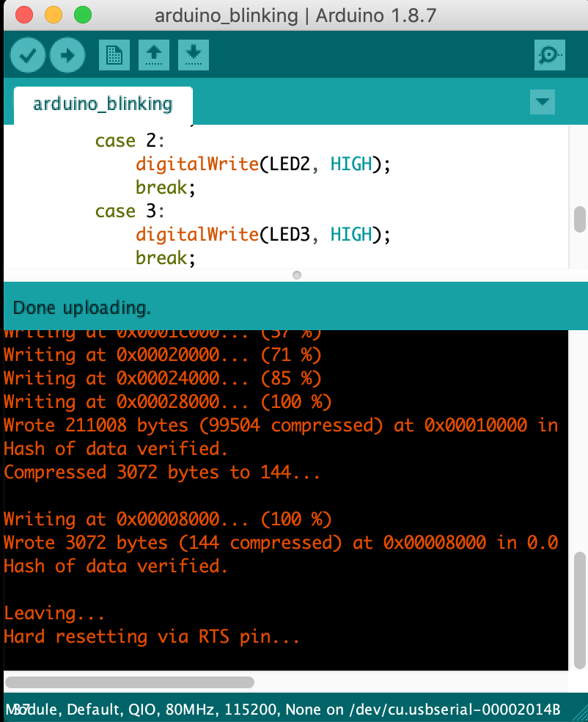
Task: Click "Compressed 3072 bytes to 144..." line
Action: click(161, 473)
